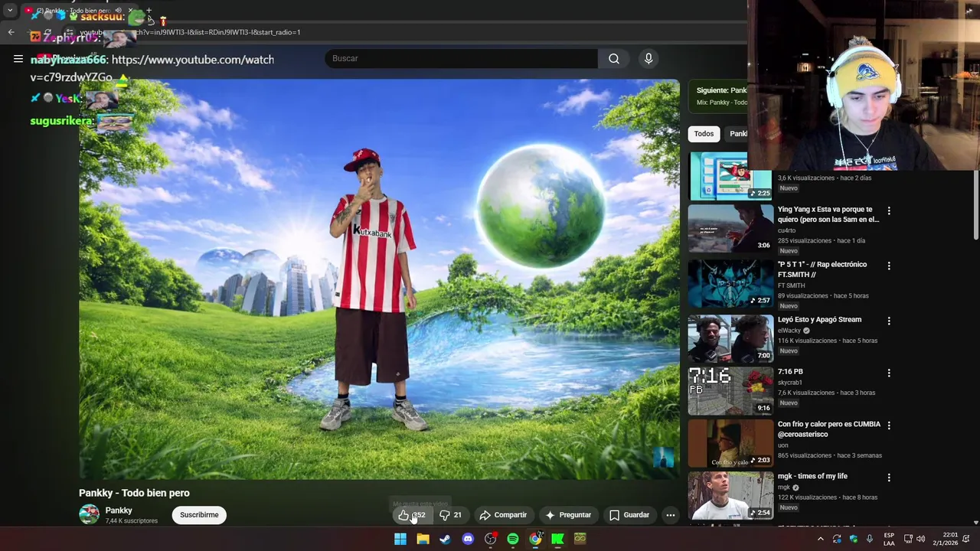Open the green Kick app in taskbar
The height and width of the screenshot is (551, 980).
click(557, 539)
